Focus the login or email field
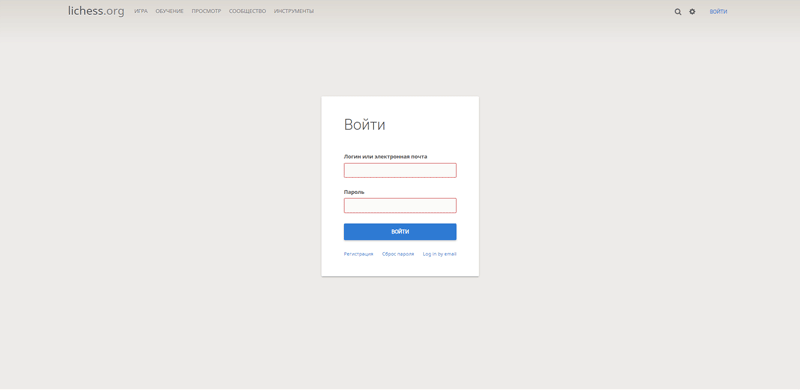 point(400,170)
